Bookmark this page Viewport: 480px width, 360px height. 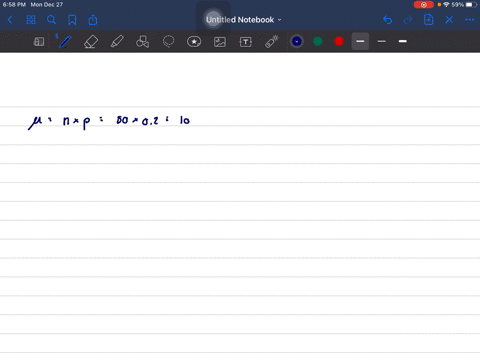[x=72, y=20]
